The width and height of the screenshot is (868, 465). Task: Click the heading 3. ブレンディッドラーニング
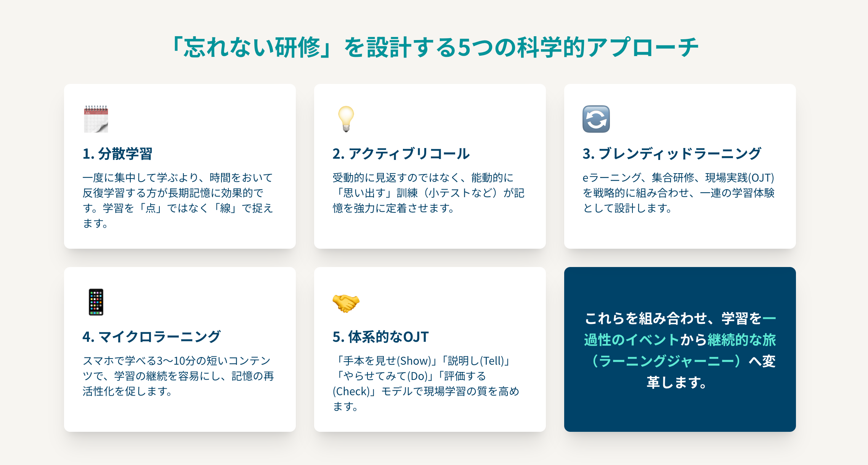point(672,154)
